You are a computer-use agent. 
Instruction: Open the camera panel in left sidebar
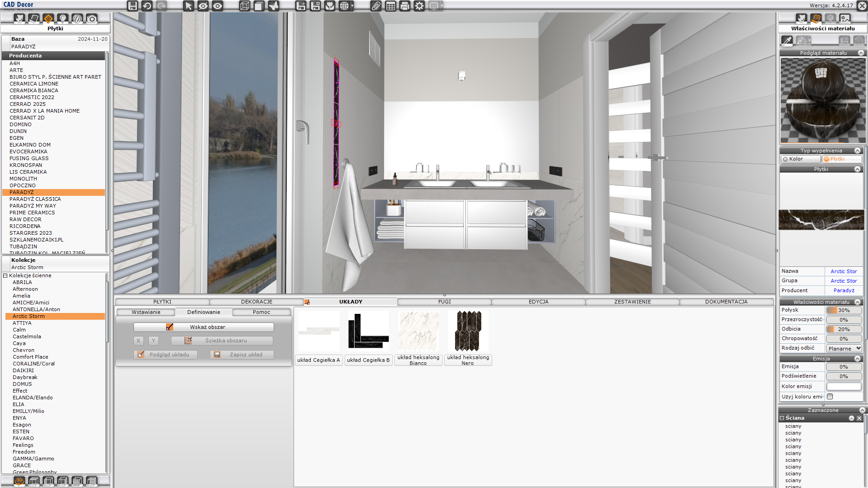coord(92,19)
